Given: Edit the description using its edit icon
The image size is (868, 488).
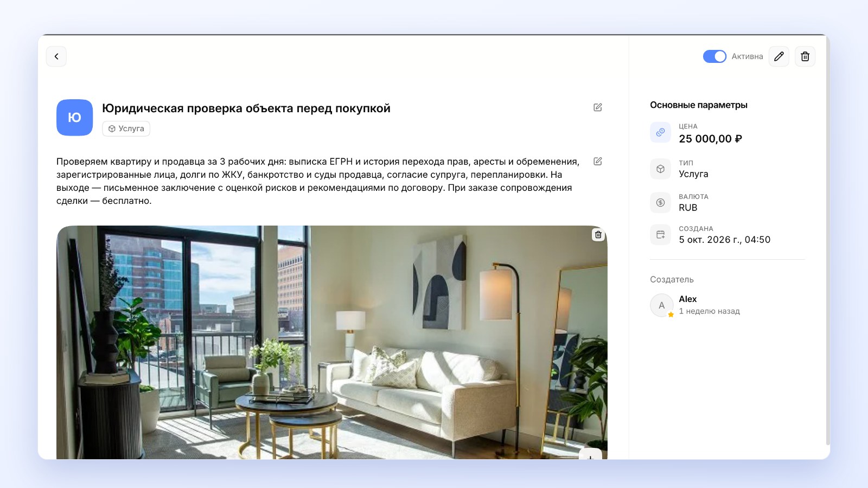Looking at the screenshot, I should coord(598,161).
